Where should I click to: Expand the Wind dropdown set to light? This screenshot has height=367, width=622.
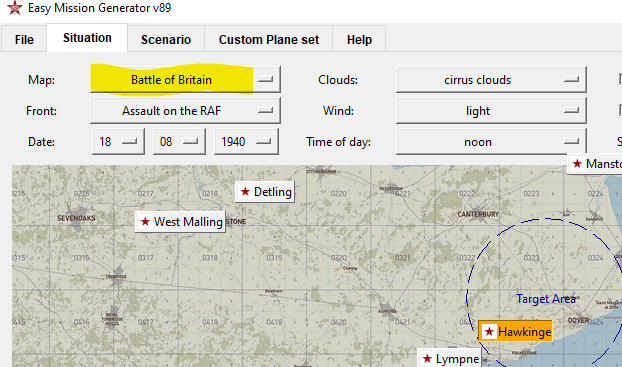point(491,111)
